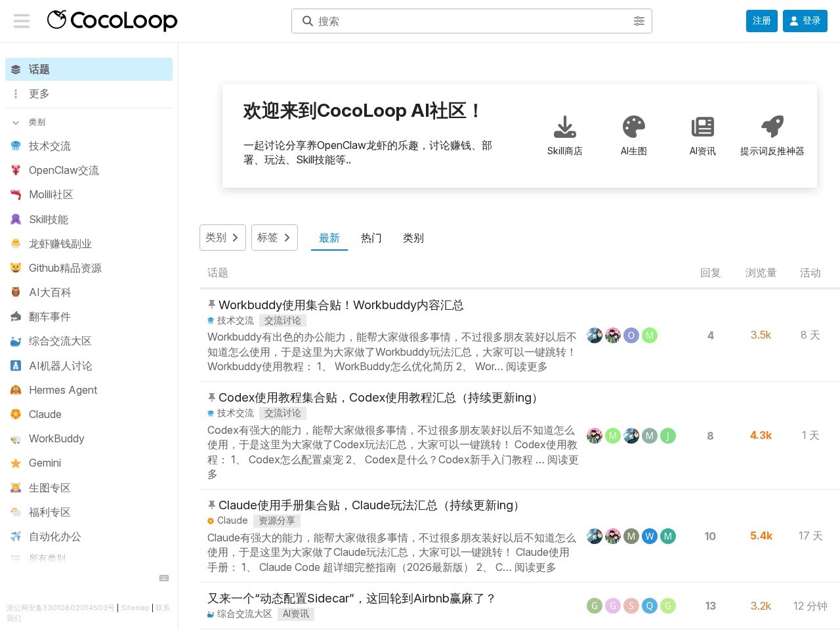Sort topics by 活动 column
The image size is (840, 630).
[x=810, y=273]
